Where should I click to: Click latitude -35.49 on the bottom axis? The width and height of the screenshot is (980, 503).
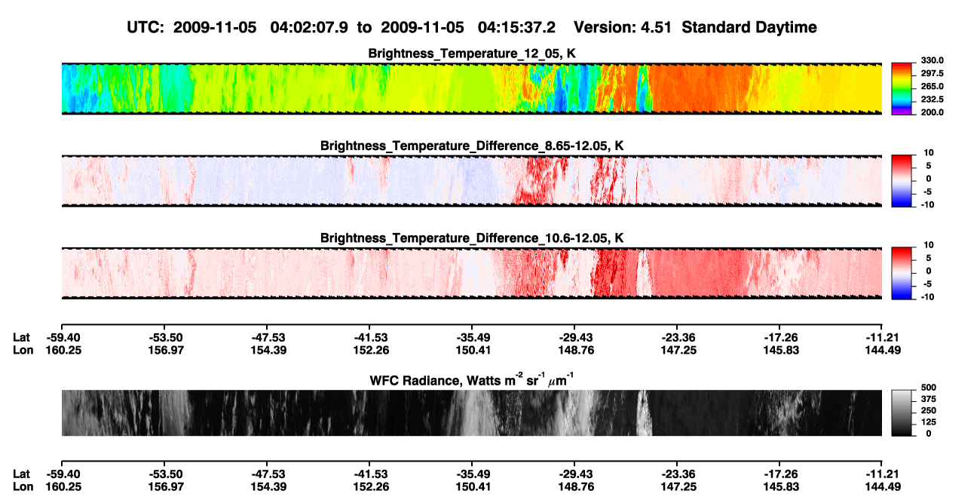(472, 474)
